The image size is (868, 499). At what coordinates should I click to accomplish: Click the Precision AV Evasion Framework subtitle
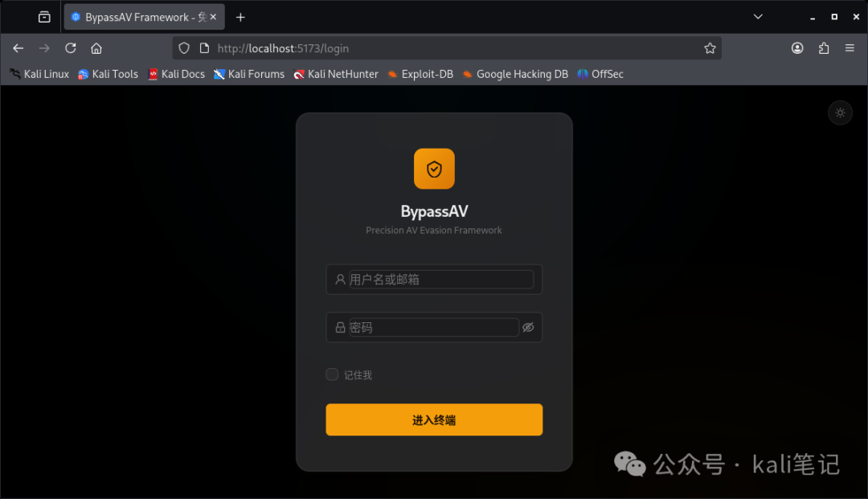pos(434,230)
